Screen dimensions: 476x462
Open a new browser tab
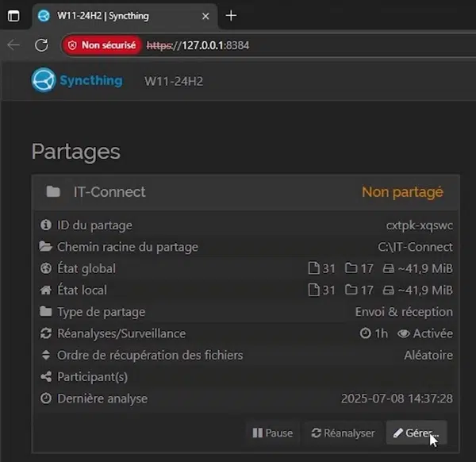coord(231,16)
